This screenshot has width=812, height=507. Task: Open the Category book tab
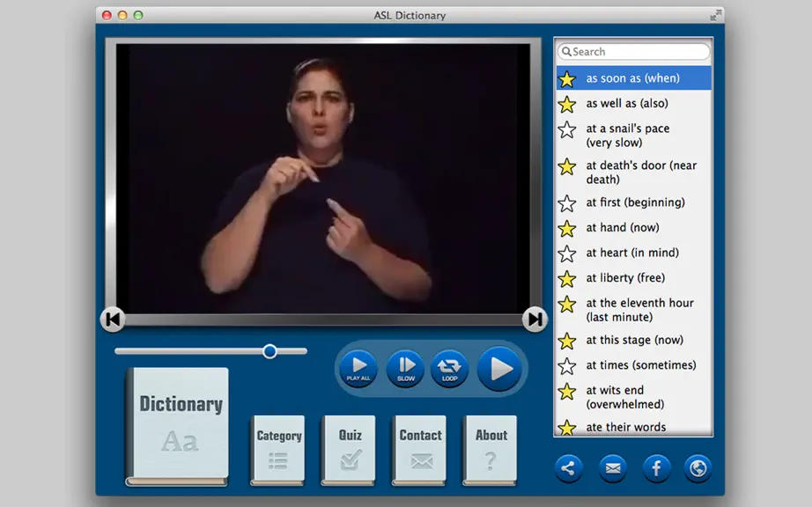pyautogui.click(x=278, y=450)
